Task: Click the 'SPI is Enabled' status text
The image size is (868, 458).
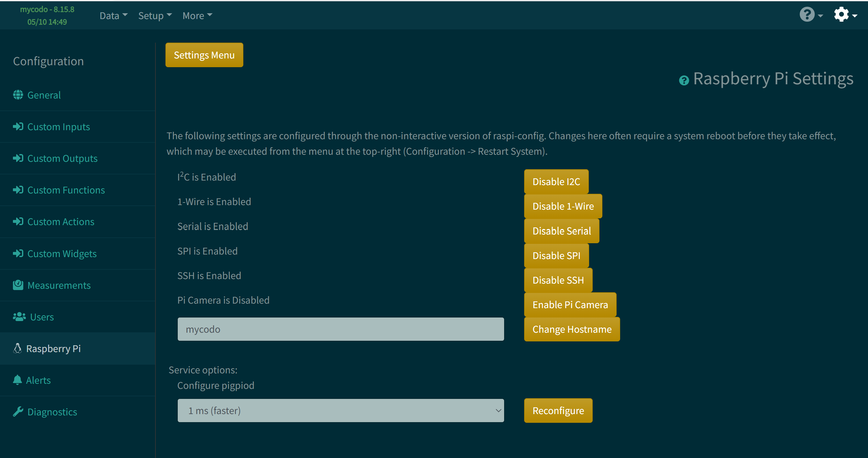Action: point(207,251)
